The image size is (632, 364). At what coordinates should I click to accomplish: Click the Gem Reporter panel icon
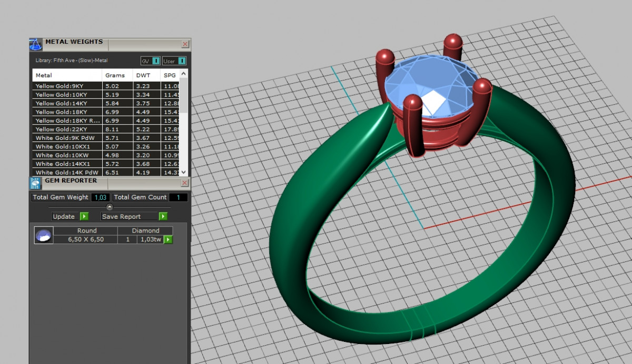(x=35, y=183)
